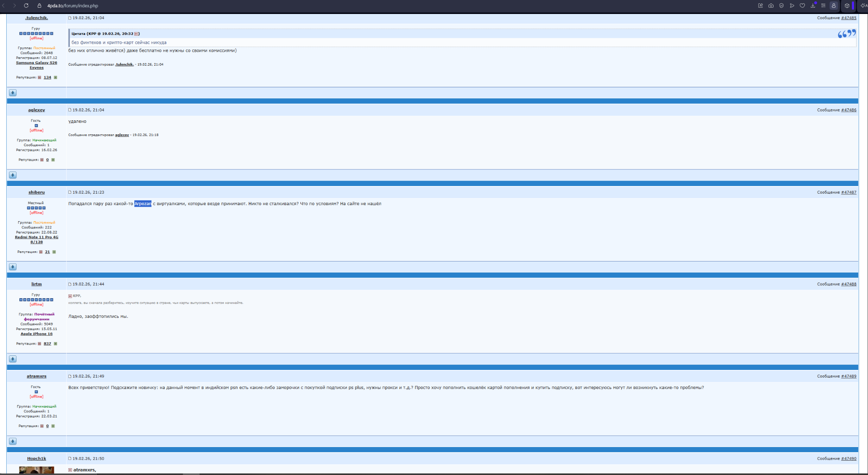Click scroll-to-top arrow under lirtm post
Screen dimensions: 868x475
point(13,359)
